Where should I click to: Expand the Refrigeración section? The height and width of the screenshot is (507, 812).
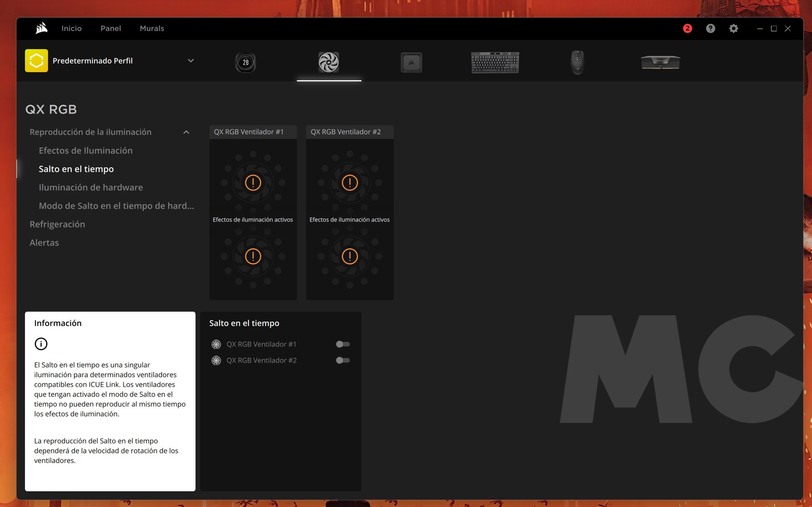pos(57,224)
